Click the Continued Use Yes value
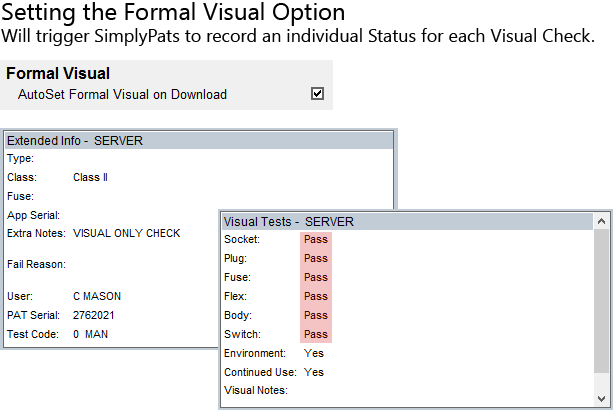Image resolution: width=614 pixels, height=410 pixels. 313,373
